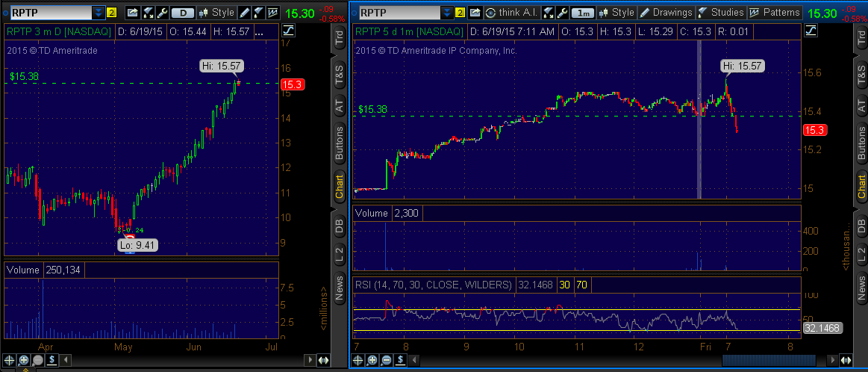This screenshot has height=372, width=868.
Task: Open the News sidebar tab in right chart
Action: (x=861, y=287)
